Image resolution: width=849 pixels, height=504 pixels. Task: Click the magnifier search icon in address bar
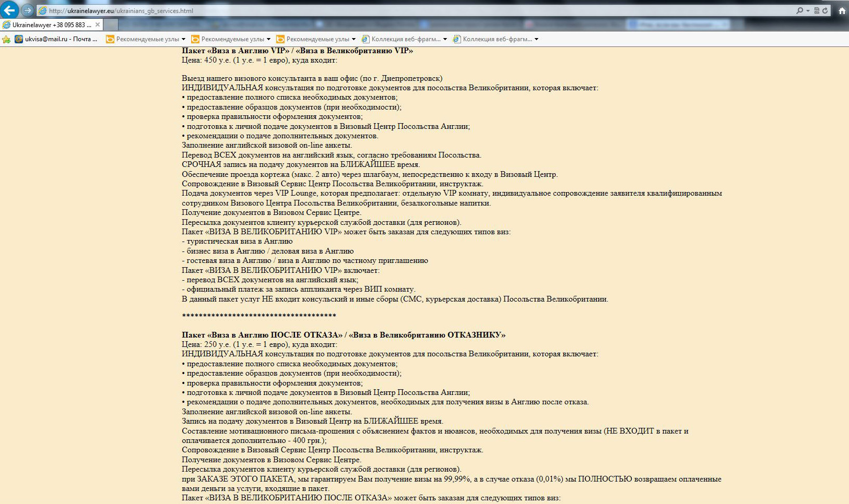coord(799,10)
